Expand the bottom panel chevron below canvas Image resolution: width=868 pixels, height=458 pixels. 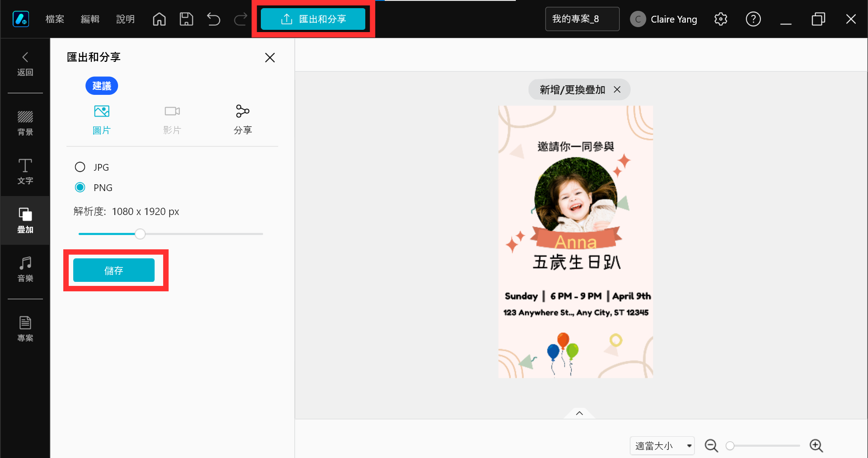[x=579, y=413]
